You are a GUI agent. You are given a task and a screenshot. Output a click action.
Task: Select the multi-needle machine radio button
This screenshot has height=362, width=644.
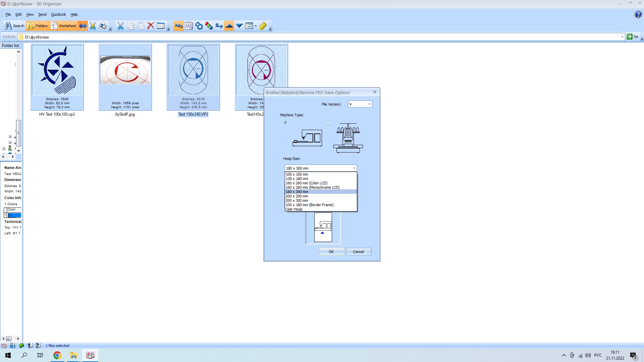pyautogui.click(x=328, y=122)
